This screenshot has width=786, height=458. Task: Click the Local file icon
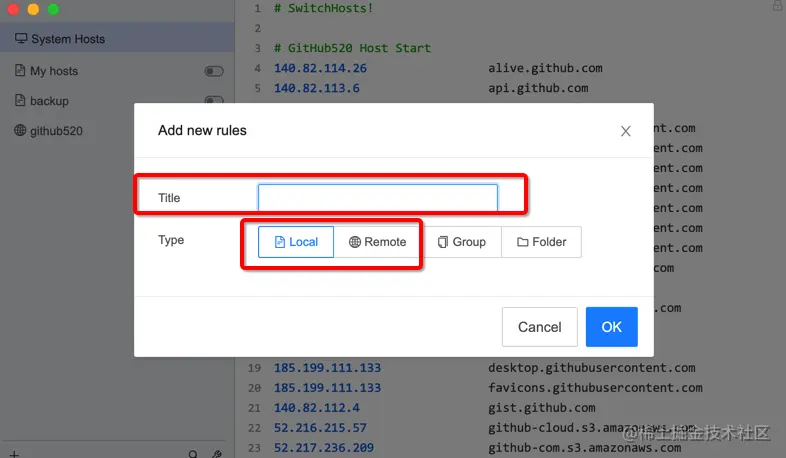coord(280,242)
